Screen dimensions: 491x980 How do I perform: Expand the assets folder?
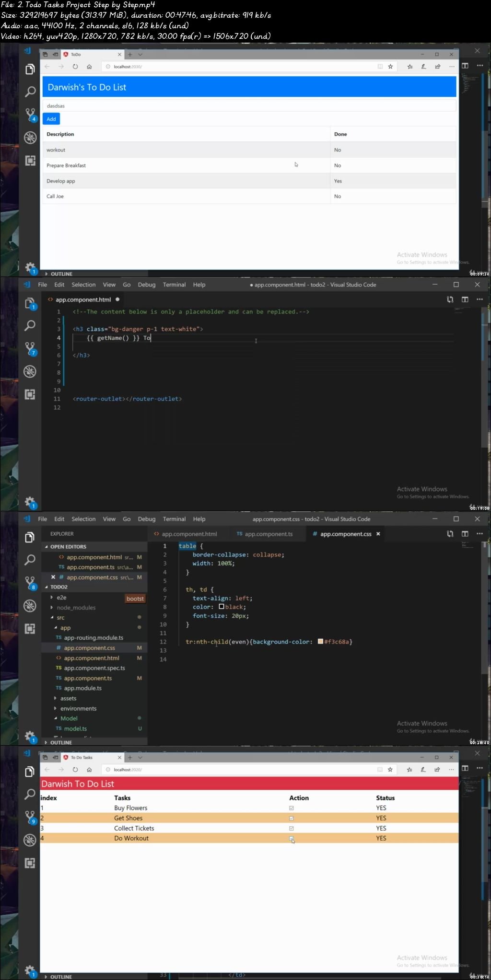coord(56,698)
